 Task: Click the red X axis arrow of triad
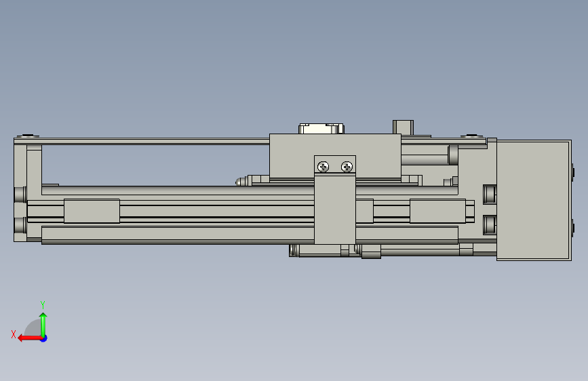(x=30, y=338)
